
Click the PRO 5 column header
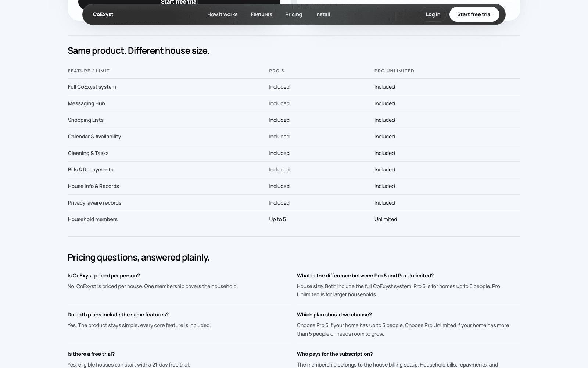coord(276,71)
